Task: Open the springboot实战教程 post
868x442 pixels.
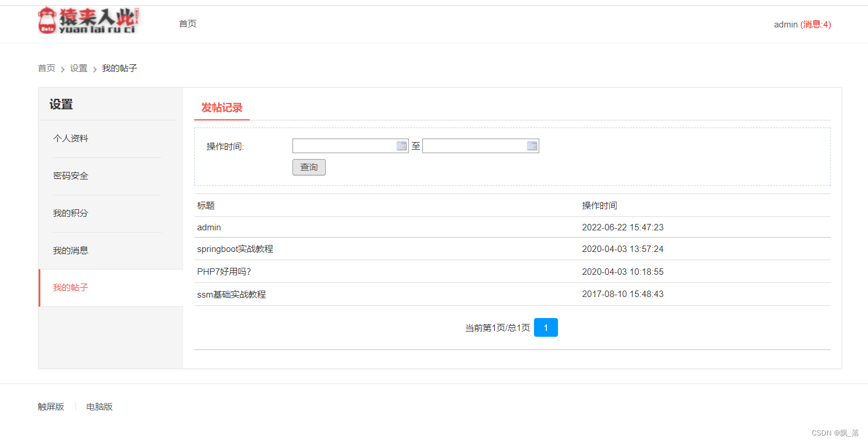Action: (x=235, y=248)
